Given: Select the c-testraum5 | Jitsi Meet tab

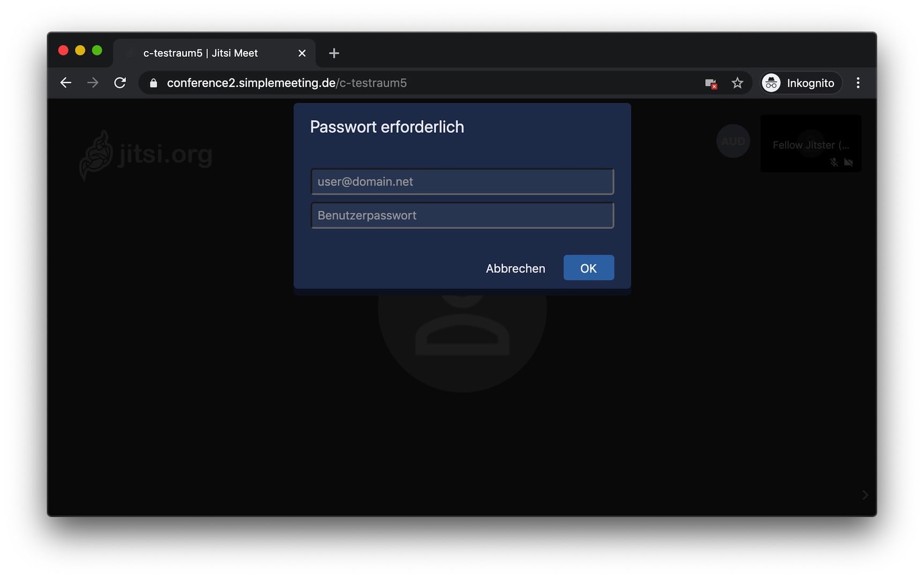Looking at the screenshot, I should click(200, 53).
